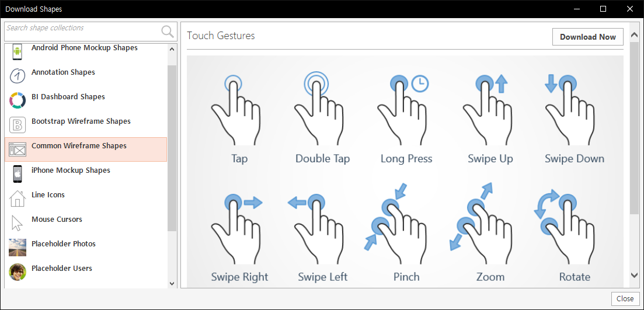Click the search magnifier icon
This screenshot has height=310, width=644.
168,32
